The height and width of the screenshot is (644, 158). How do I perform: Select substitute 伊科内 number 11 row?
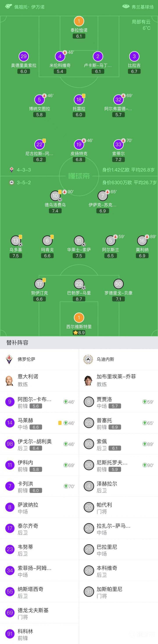39,465
